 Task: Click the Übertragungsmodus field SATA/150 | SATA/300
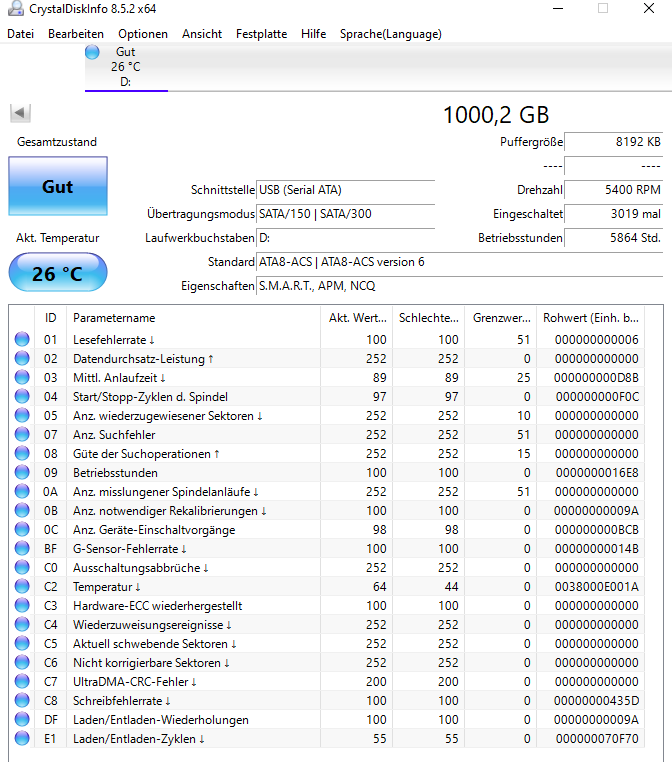pyautogui.click(x=345, y=214)
